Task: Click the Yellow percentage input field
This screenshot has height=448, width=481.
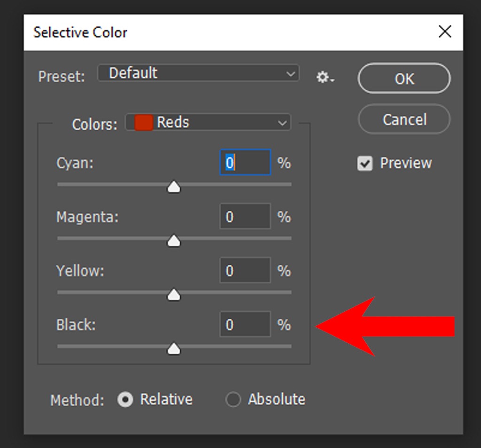Action: 245,270
